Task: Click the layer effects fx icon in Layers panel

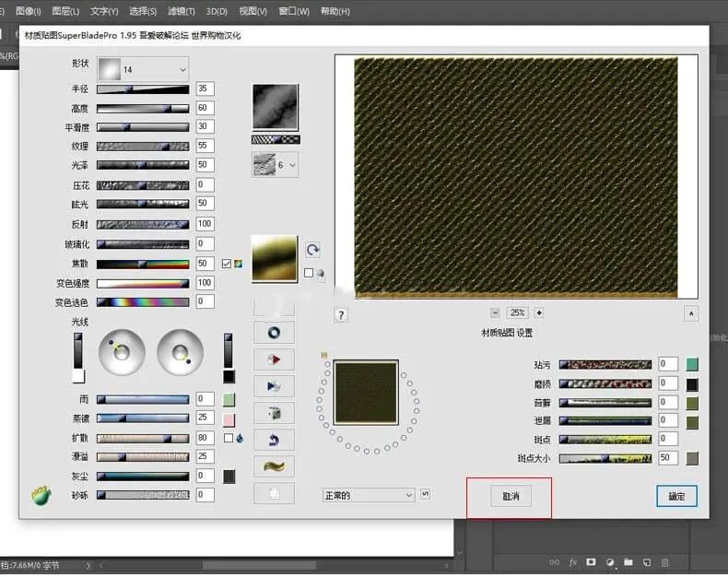Action: click(x=572, y=561)
